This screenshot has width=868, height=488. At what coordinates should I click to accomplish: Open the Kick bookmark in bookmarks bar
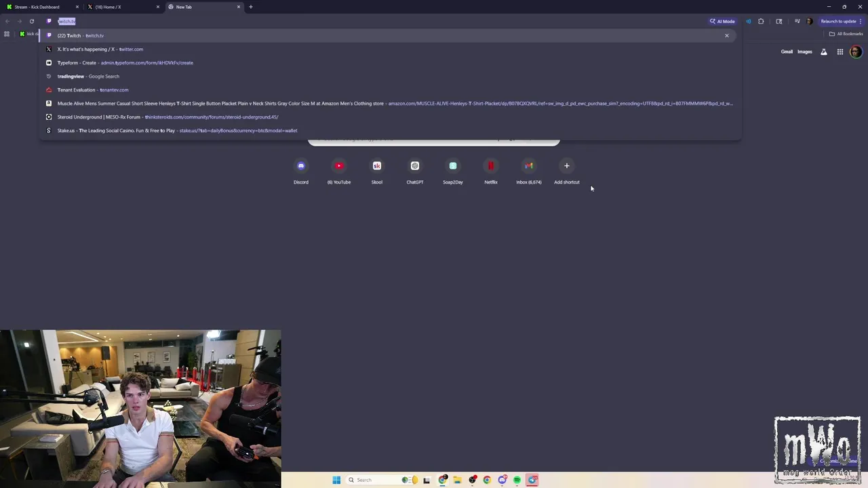28,34
